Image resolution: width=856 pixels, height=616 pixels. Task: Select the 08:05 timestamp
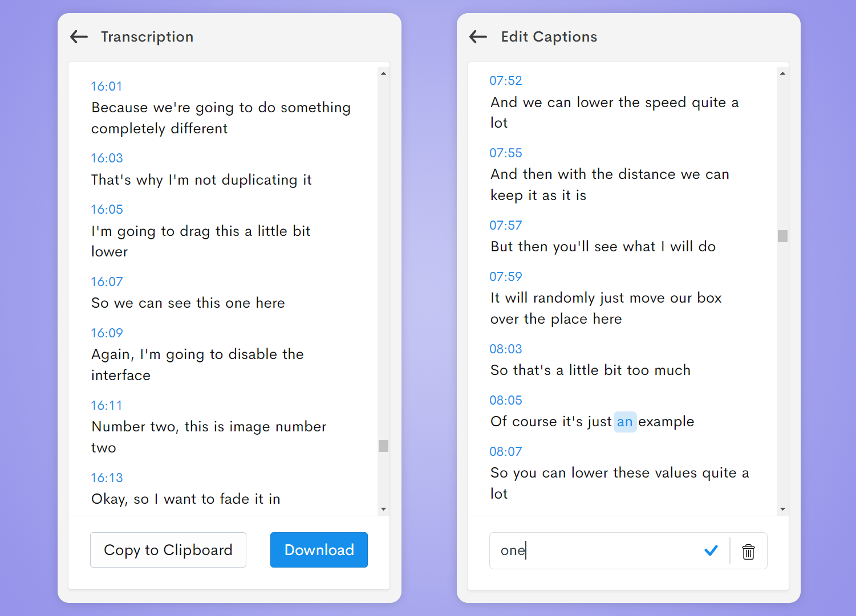[x=506, y=400]
